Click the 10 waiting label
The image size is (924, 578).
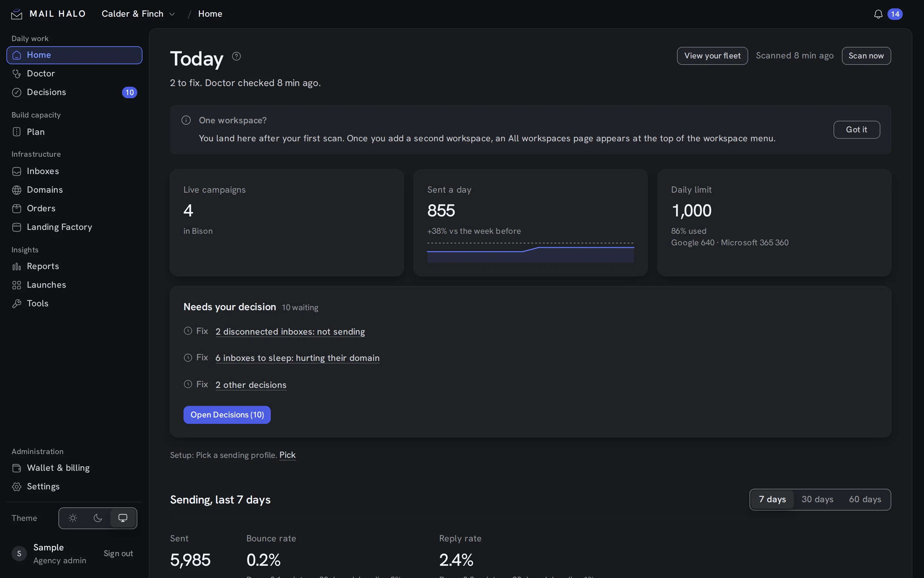(x=300, y=308)
